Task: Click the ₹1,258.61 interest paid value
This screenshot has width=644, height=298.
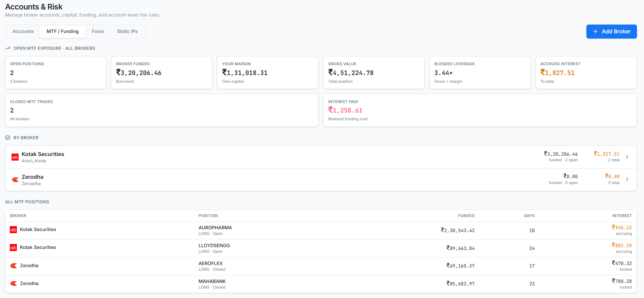Action: point(345,110)
